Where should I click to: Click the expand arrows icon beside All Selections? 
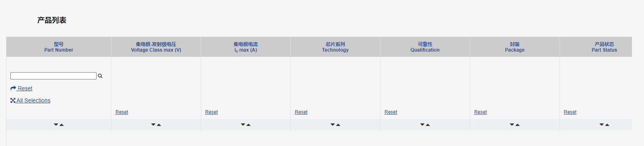tap(13, 100)
